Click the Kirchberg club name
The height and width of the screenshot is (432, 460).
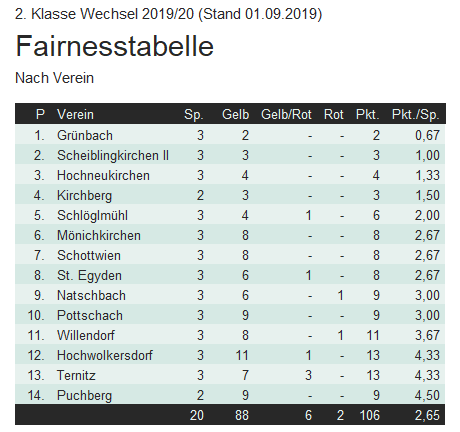(84, 195)
